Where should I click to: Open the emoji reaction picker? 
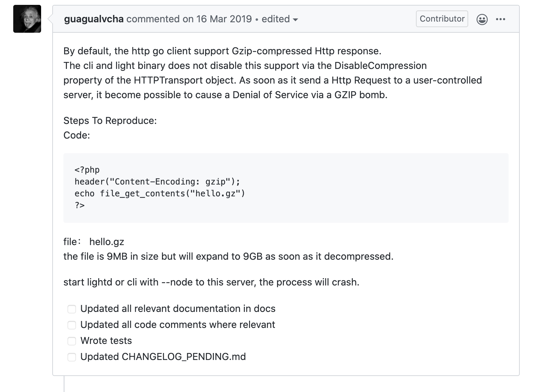pos(482,19)
